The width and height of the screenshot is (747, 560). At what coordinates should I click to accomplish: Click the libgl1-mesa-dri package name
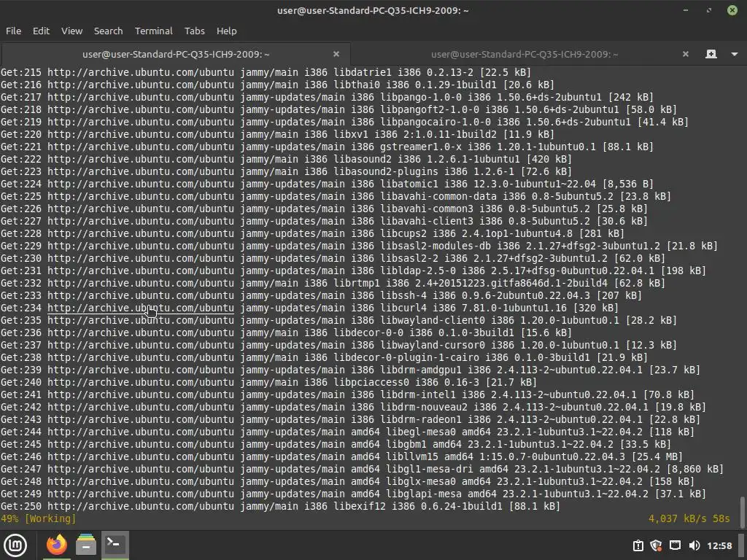pyautogui.click(x=429, y=469)
